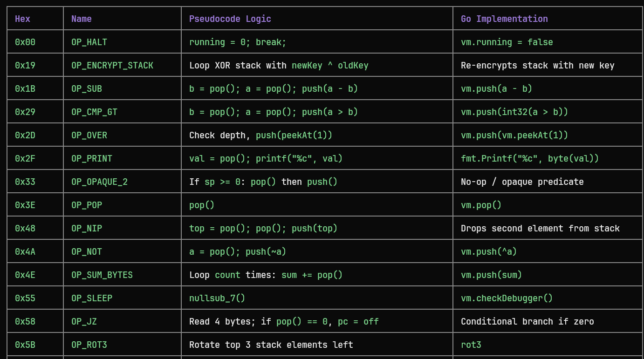Viewport: 644px width, 359px height.
Task: Click the Name column header
Action: pos(123,19)
